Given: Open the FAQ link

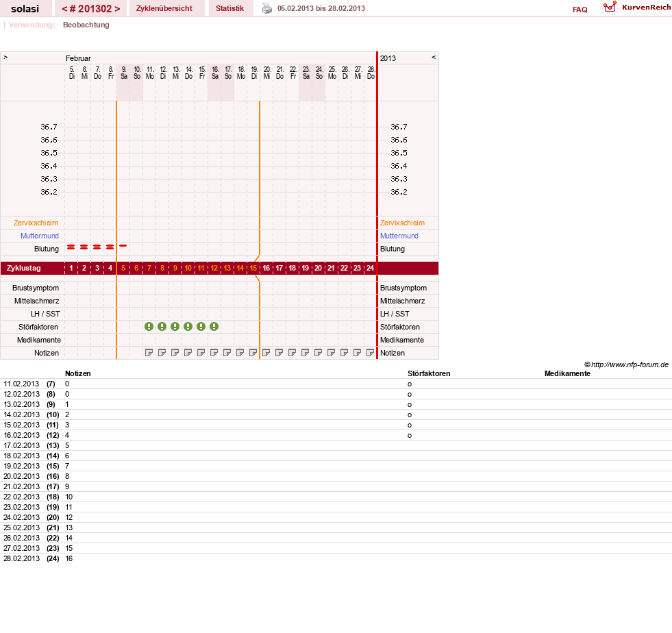Looking at the screenshot, I should coord(580,10).
